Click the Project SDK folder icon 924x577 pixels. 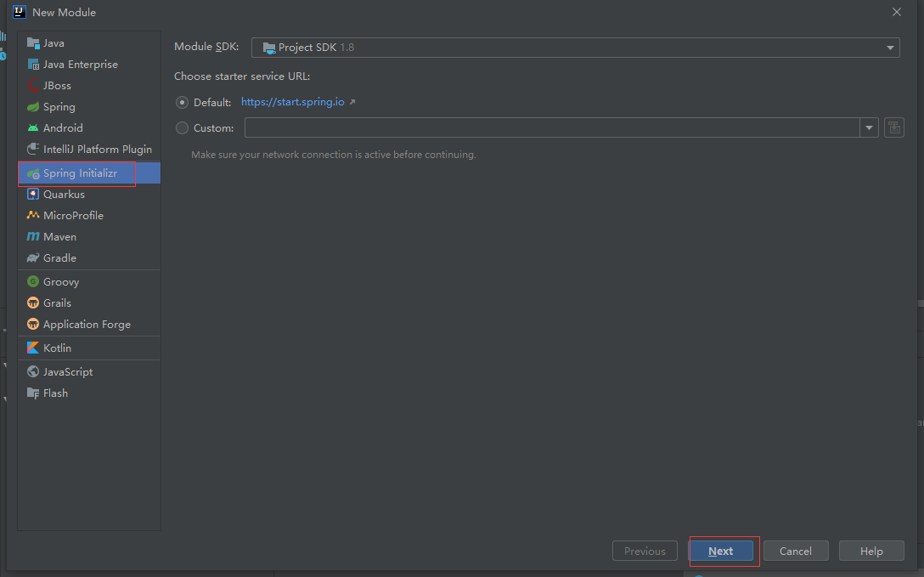coord(269,48)
